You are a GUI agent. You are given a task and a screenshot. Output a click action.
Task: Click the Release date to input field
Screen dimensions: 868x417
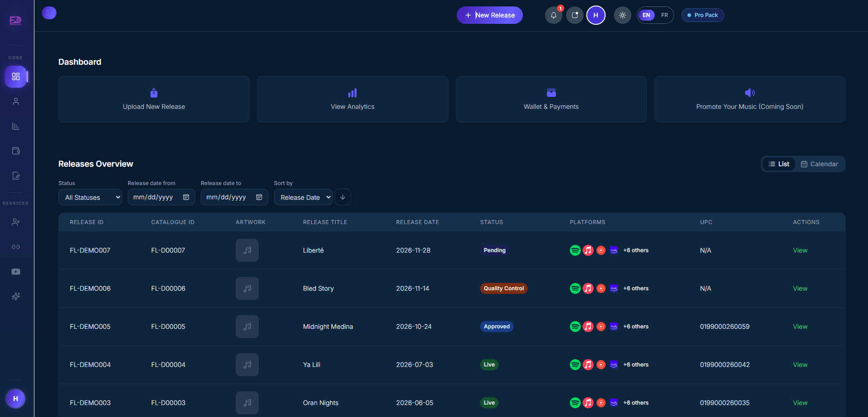click(234, 197)
